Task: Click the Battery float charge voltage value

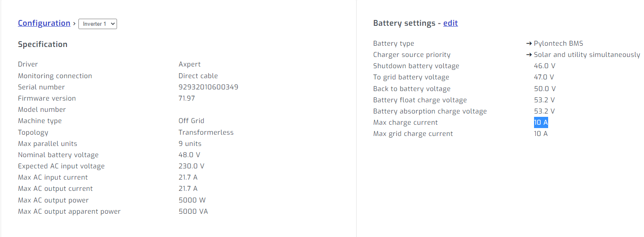Action: (x=544, y=100)
